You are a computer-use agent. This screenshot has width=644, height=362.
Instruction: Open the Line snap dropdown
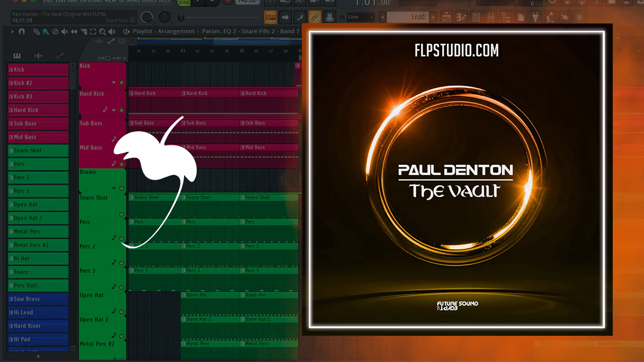[361, 17]
